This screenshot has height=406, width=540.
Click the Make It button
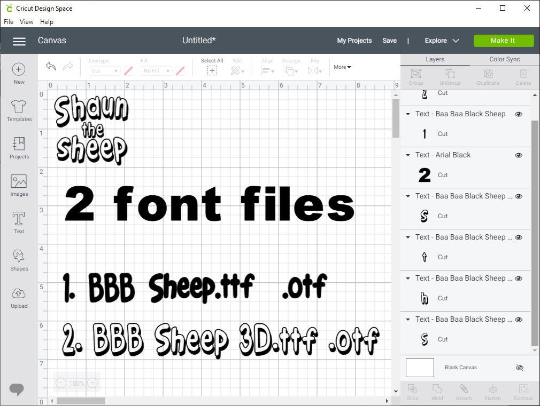[503, 41]
